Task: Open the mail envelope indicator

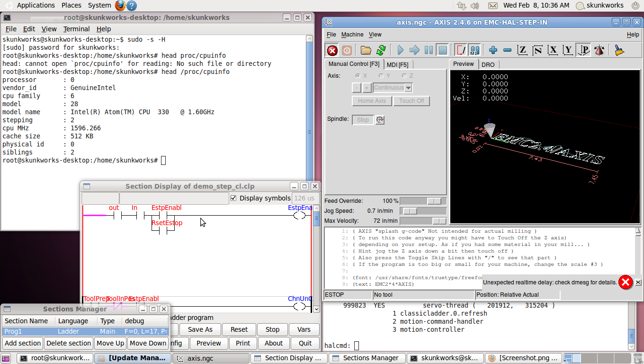Action: click(x=493, y=6)
